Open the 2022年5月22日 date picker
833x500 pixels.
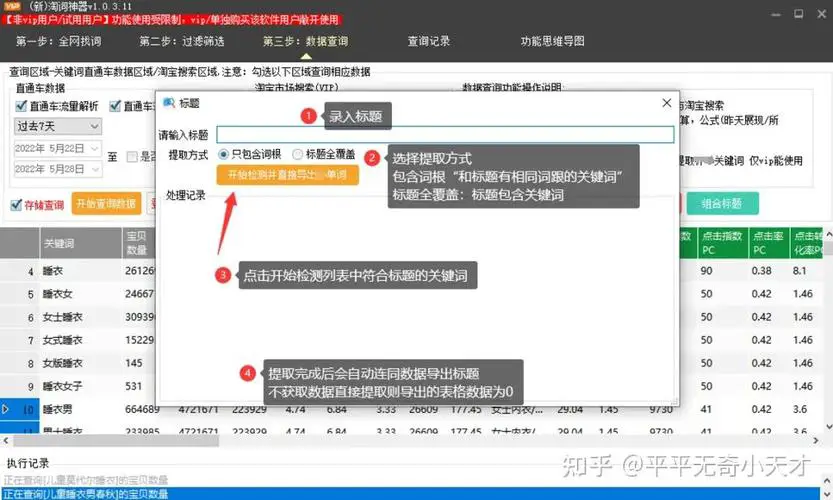point(57,148)
